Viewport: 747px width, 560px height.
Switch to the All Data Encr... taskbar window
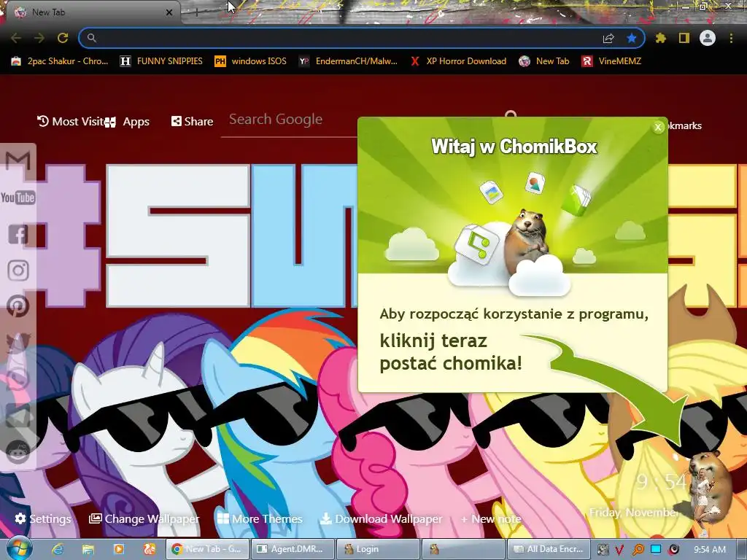549,549
